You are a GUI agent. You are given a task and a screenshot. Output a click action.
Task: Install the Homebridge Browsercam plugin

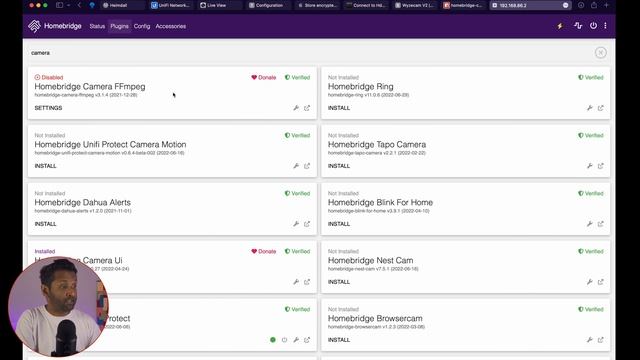pos(339,340)
